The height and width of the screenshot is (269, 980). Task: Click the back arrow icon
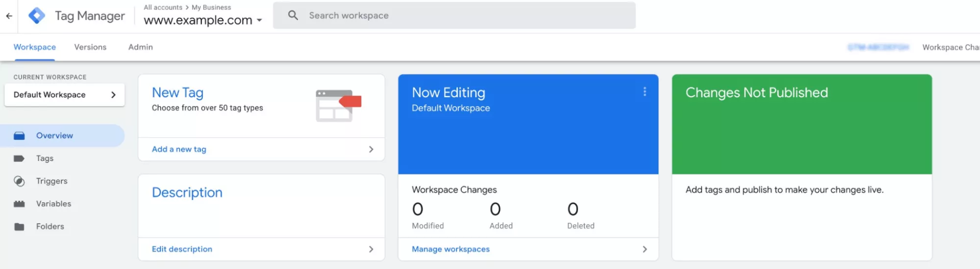click(9, 16)
